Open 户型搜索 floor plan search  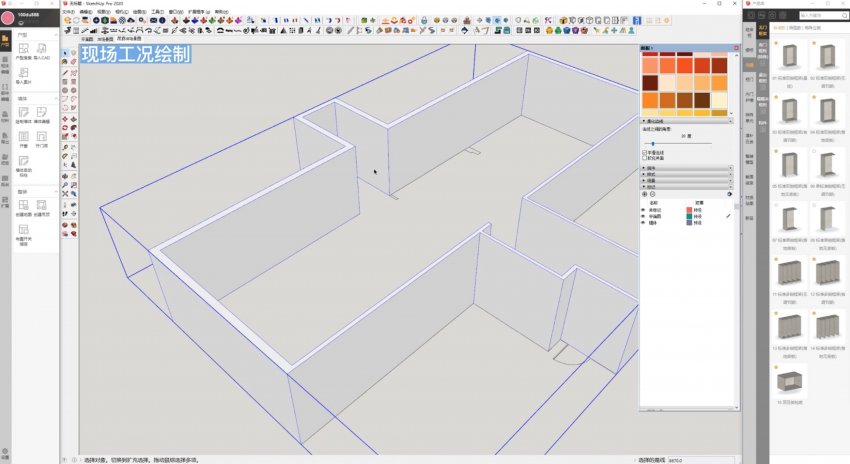[23, 51]
